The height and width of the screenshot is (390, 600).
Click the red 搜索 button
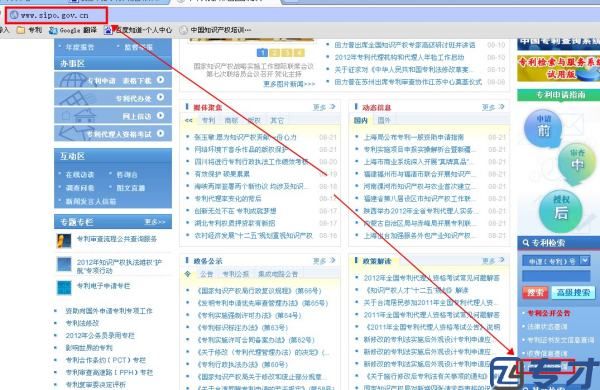tap(535, 293)
